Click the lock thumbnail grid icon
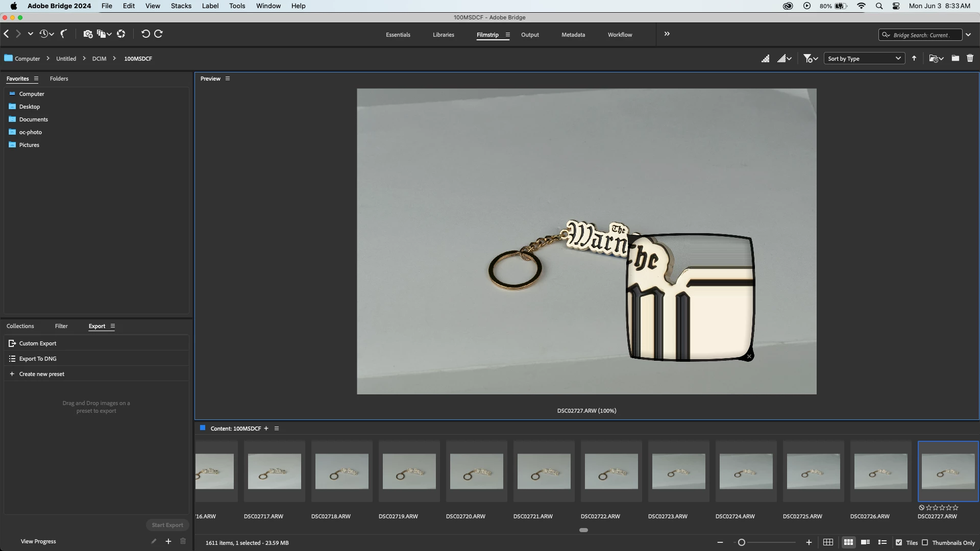This screenshot has width=980, height=551. (828, 542)
